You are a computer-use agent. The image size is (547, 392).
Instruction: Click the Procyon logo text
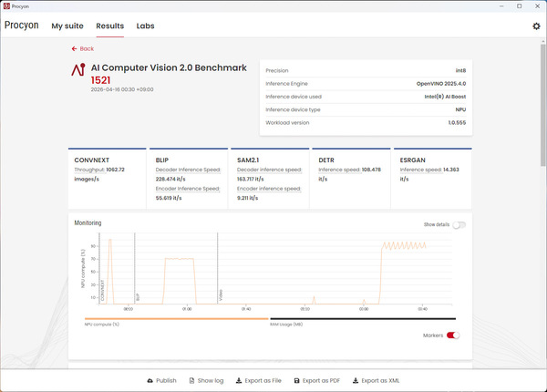(x=21, y=26)
